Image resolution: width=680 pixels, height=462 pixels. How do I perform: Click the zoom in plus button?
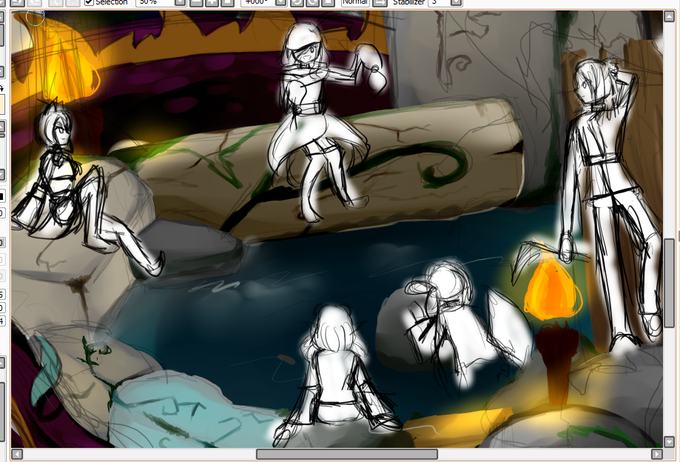coord(212,2)
